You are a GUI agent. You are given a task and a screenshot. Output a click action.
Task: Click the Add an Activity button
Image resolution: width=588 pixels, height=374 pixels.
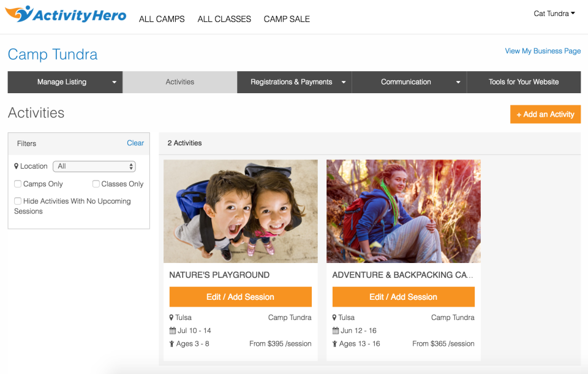point(545,114)
